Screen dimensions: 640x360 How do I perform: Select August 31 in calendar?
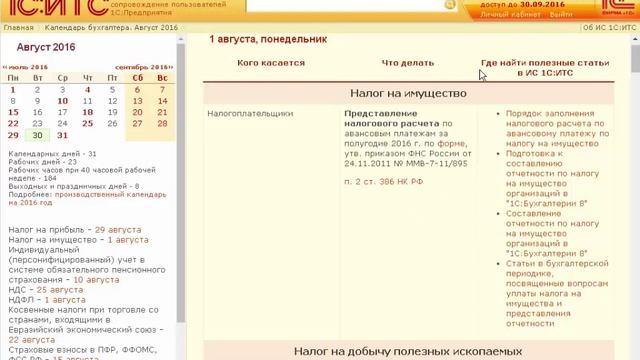coord(62,135)
